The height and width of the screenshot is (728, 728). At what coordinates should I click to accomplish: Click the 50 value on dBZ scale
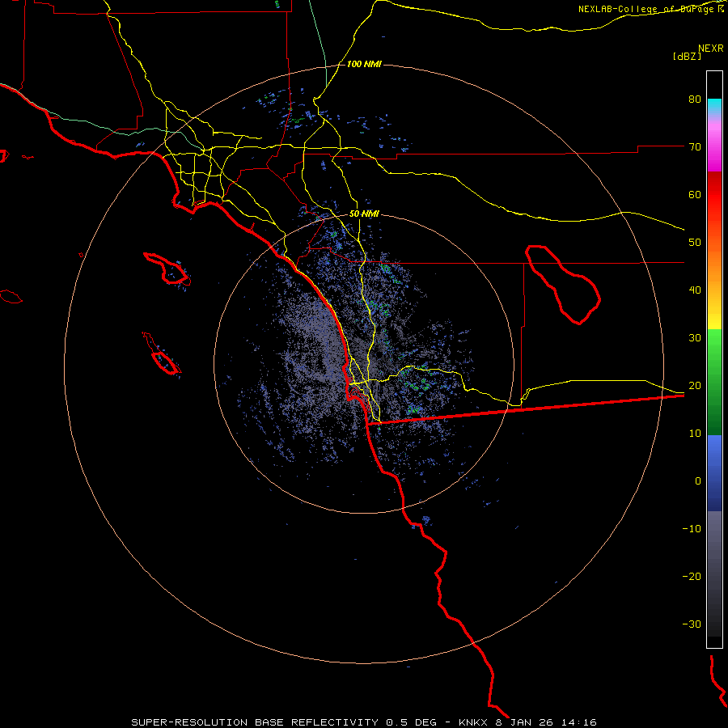695,243
